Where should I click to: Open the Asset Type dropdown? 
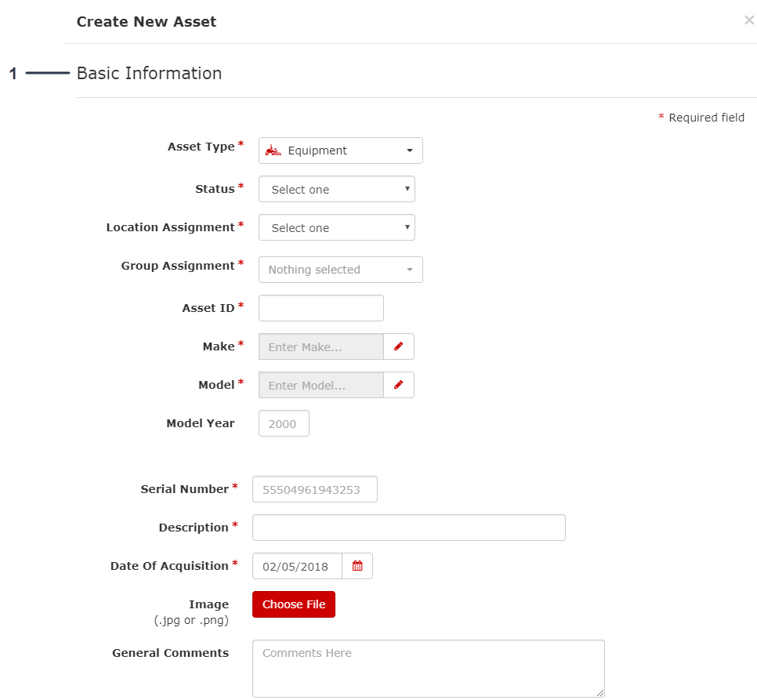click(x=341, y=151)
